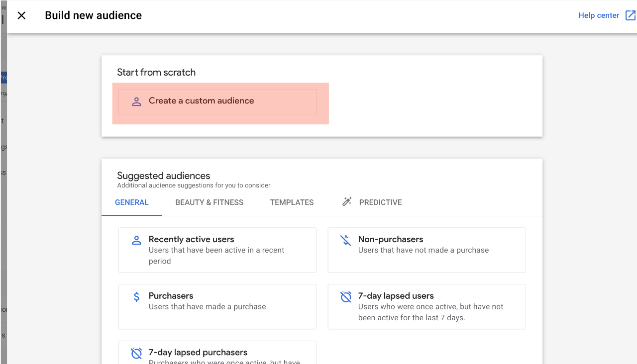Choose the Purchasers audience card

217,306
